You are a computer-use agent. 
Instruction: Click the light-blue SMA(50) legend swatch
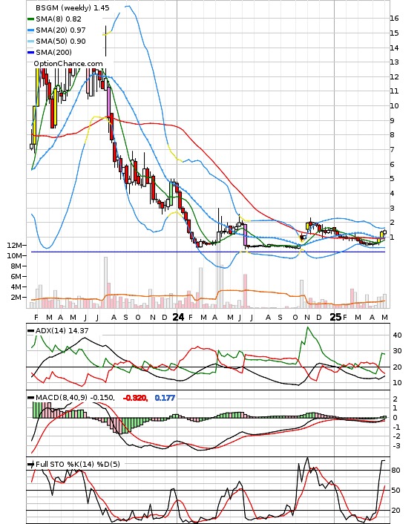pyautogui.click(x=30, y=42)
